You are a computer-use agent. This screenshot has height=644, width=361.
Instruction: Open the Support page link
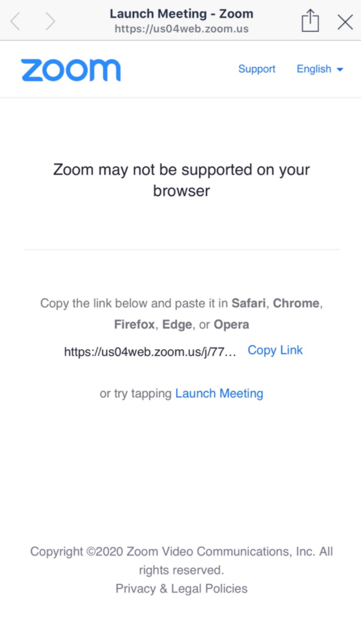pos(257,69)
